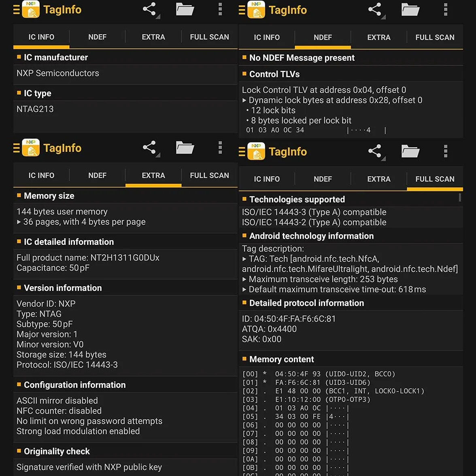
Task: Expand '36 pages, with 4 bytes per page' arrow
Action: (x=19, y=222)
